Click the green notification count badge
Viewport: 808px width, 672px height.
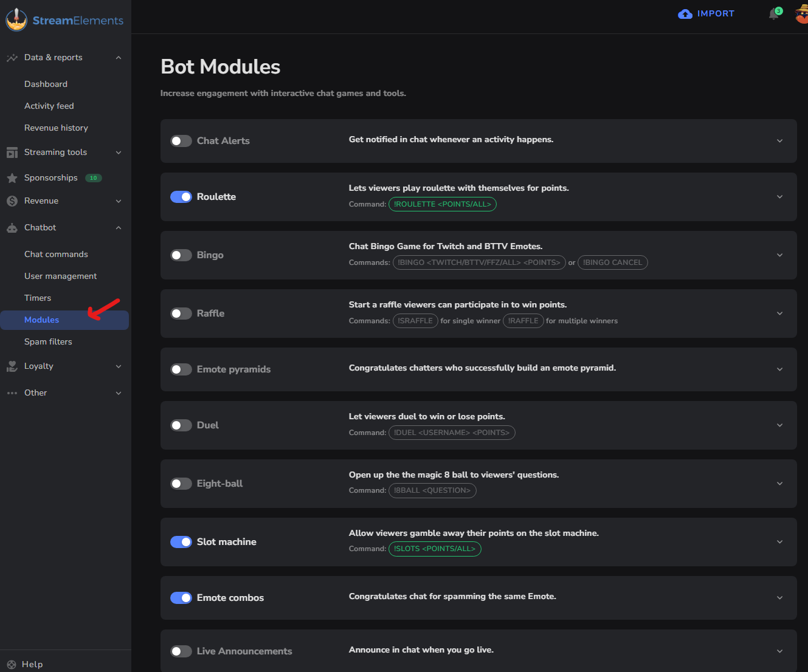point(779,11)
